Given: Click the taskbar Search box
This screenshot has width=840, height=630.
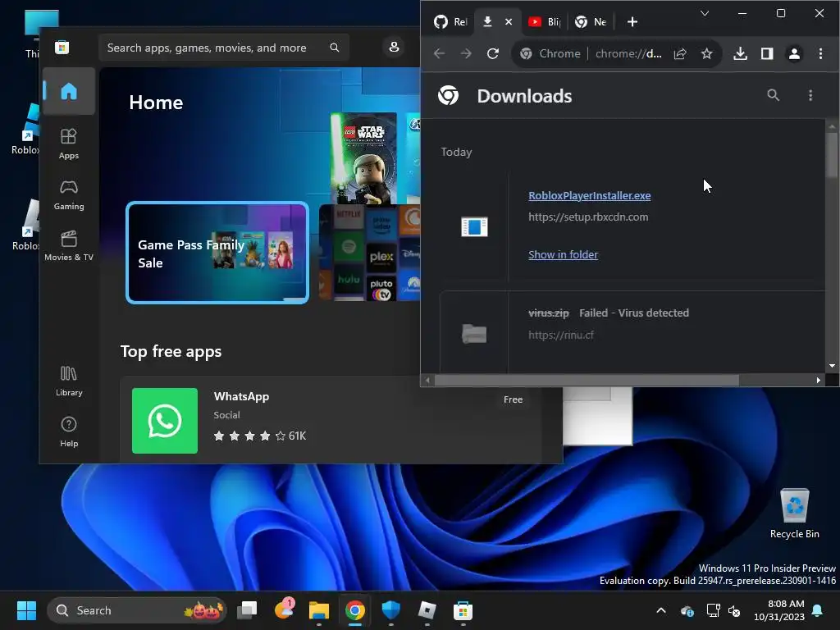Looking at the screenshot, I should point(137,610).
